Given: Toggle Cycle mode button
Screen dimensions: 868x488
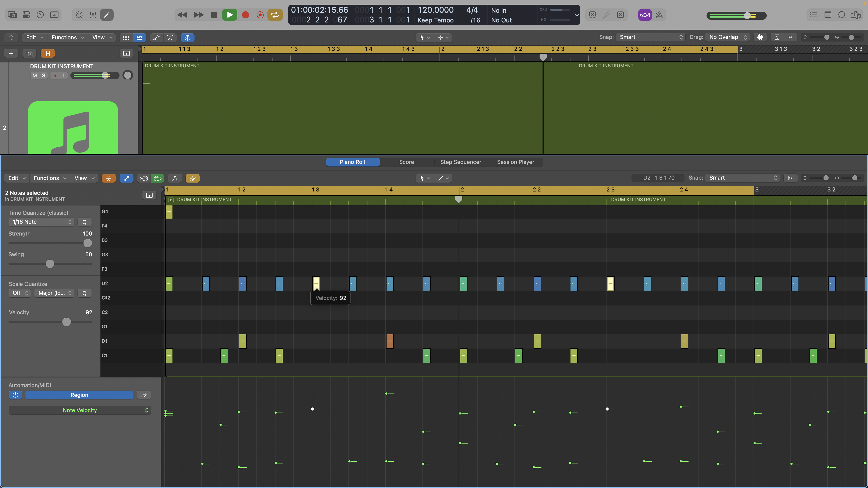Looking at the screenshot, I should coord(275,15).
